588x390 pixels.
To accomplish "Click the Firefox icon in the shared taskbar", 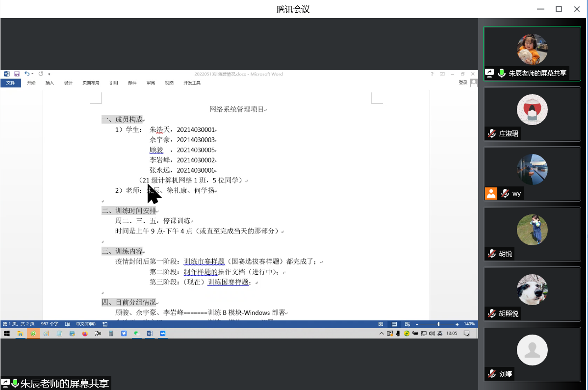I will tap(85, 334).
